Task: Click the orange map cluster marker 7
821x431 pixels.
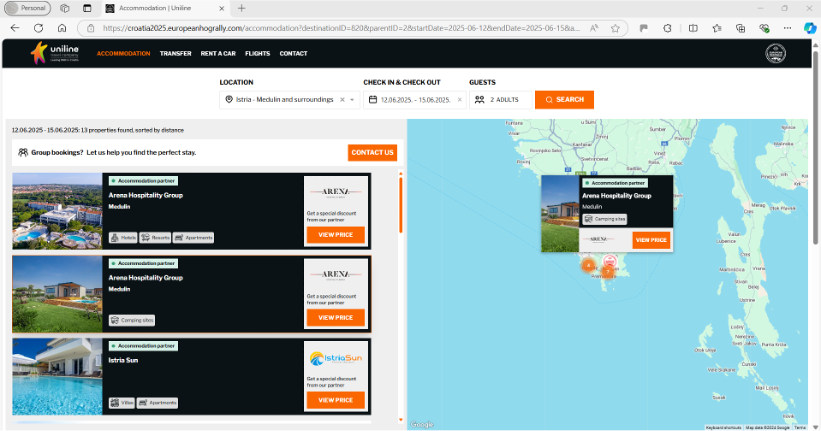Action: [607, 272]
